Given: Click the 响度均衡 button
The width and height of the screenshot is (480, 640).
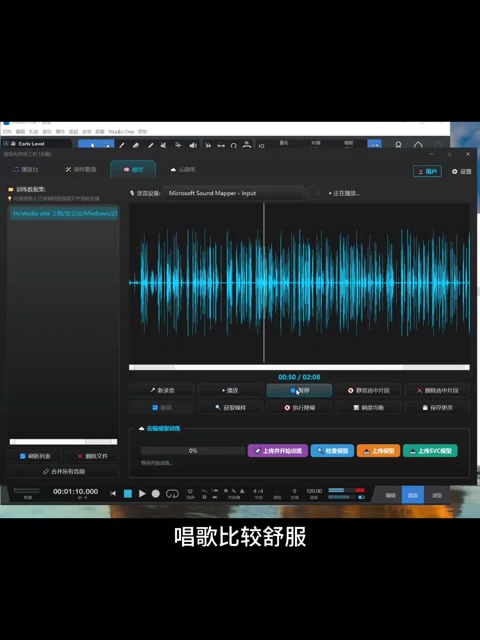Looking at the screenshot, I should tap(368, 407).
